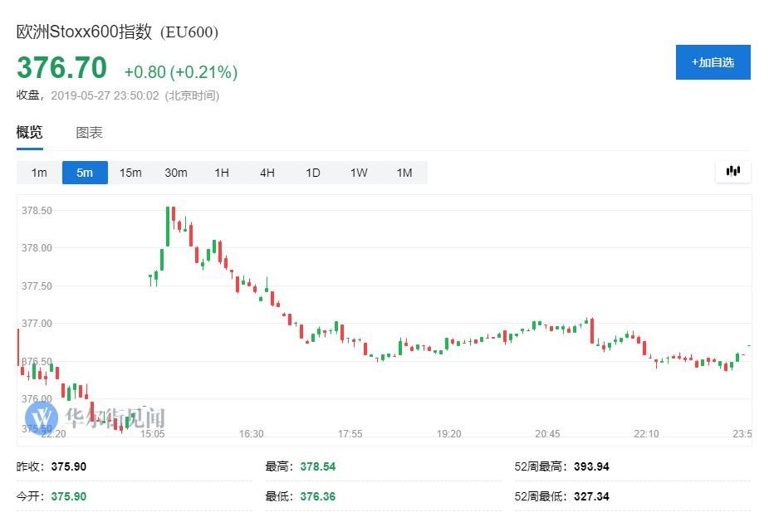The width and height of the screenshot is (769, 532).
Task: Set chart interval to 1H
Action: (222, 173)
